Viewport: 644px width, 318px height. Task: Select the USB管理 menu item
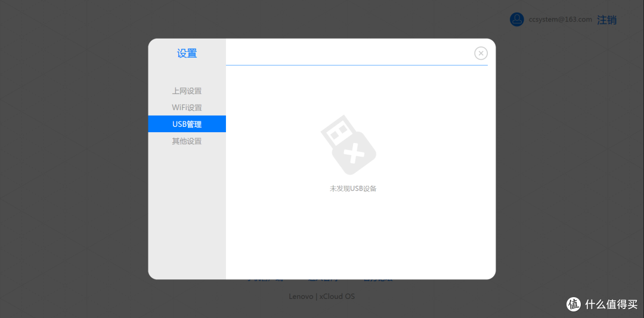click(x=187, y=124)
